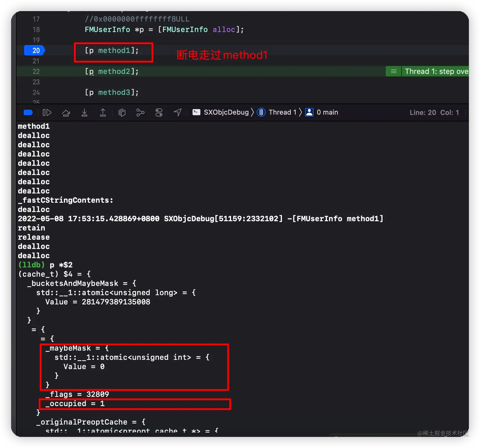This screenshot has height=448, width=480.
Task: Select SXObjcDebug process in debug path
Action: coord(226,112)
